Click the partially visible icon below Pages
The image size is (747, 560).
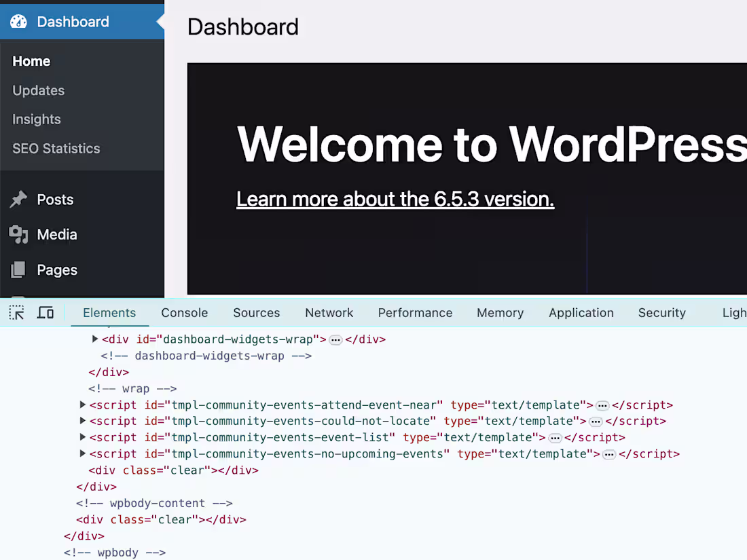coord(19,297)
